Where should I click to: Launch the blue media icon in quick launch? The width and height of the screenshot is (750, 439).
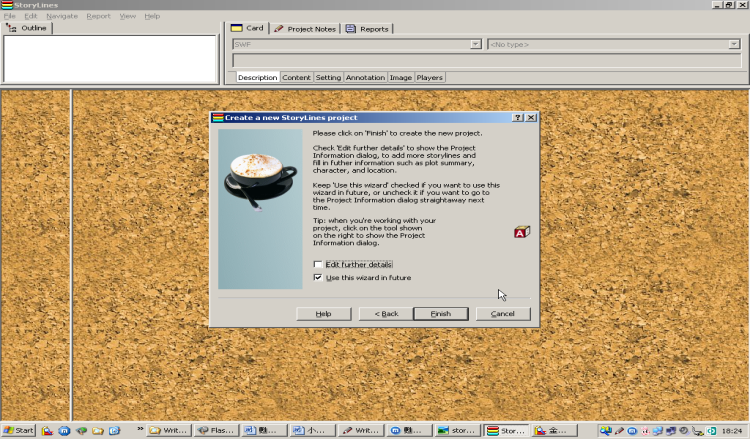tap(115, 431)
